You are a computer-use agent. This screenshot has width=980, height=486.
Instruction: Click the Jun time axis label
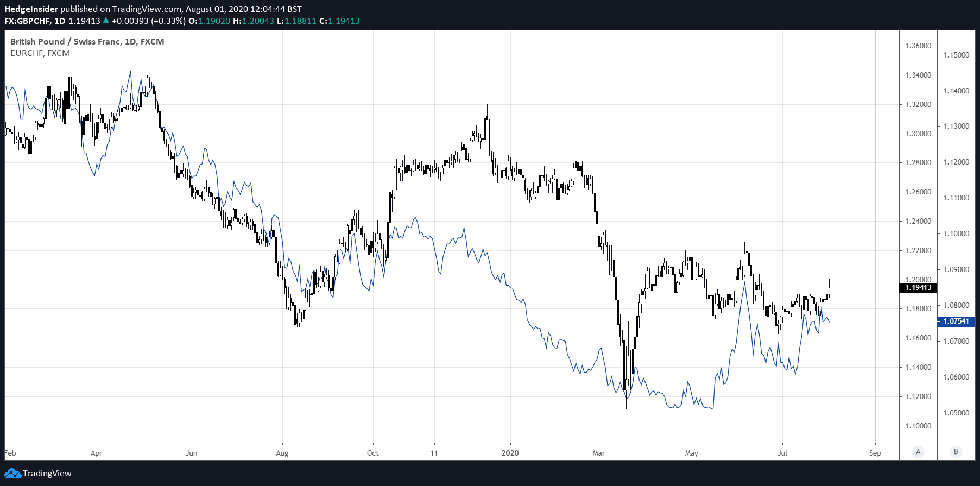pos(191,453)
